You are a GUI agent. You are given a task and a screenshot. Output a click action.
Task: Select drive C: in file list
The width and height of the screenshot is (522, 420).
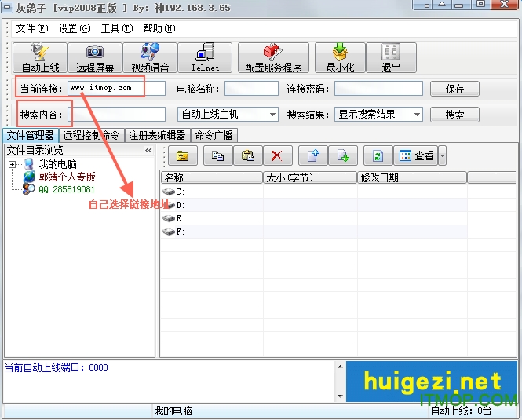click(x=173, y=192)
